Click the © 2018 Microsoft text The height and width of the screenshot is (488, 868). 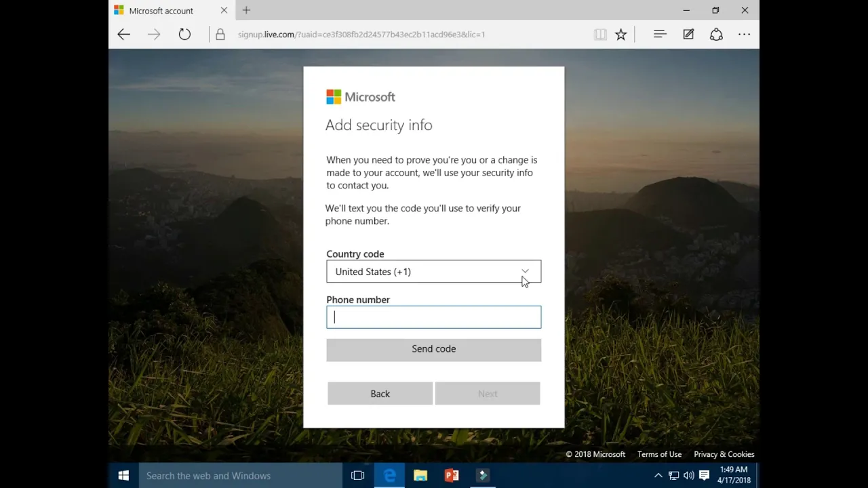coord(595,454)
